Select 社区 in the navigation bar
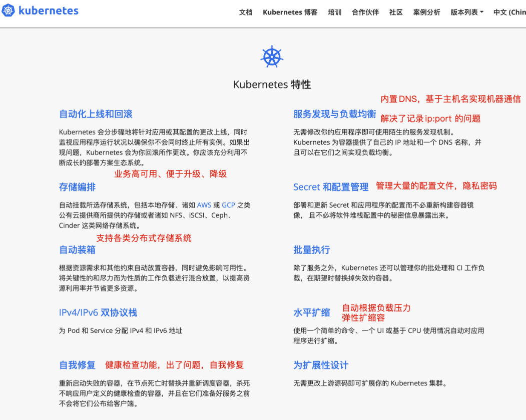The height and width of the screenshot is (420, 526). 396,12
